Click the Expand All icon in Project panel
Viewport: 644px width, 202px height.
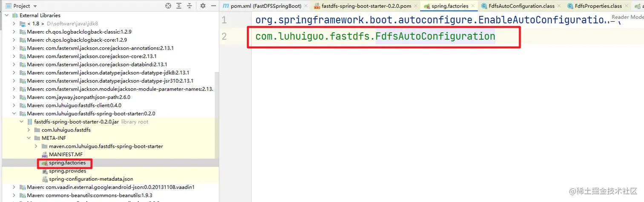click(179, 6)
